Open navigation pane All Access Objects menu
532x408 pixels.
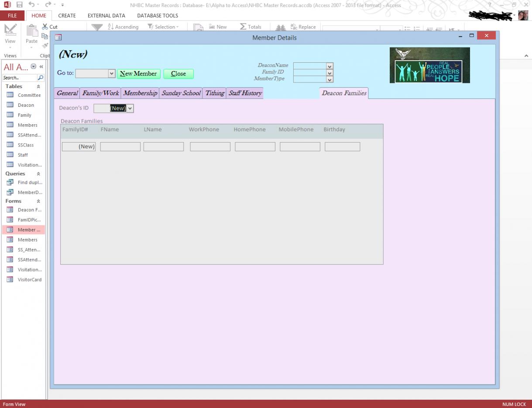coord(34,67)
